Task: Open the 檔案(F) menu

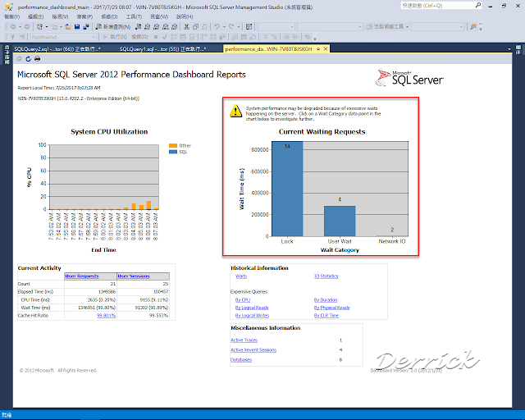Action: (x=11, y=16)
